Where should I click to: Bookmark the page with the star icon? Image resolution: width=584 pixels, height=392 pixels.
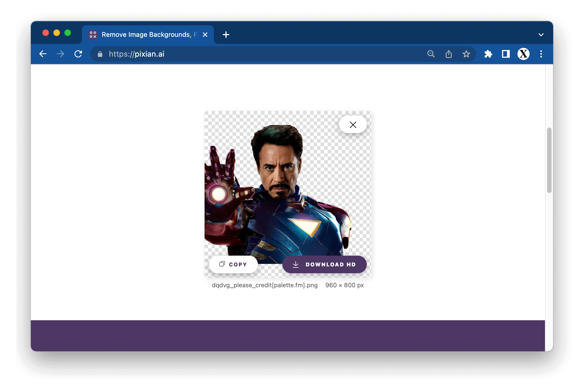(x=466, y=54)
